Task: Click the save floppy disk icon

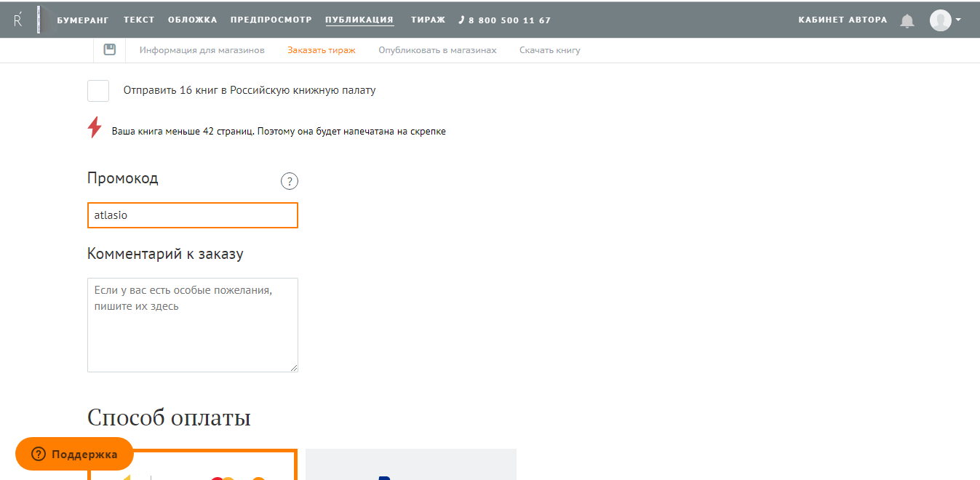Action: click(x=110, y=49)
